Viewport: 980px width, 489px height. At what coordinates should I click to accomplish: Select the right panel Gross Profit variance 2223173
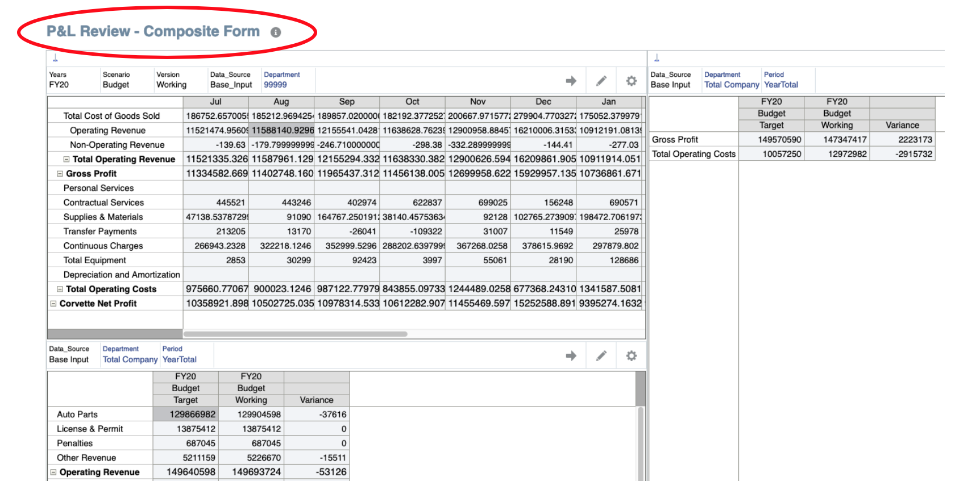902,139
